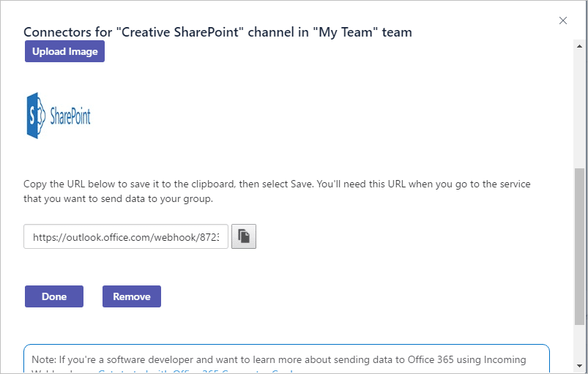Click the Done button
This screenshot has width=588, height=374.
coord(54,296)
